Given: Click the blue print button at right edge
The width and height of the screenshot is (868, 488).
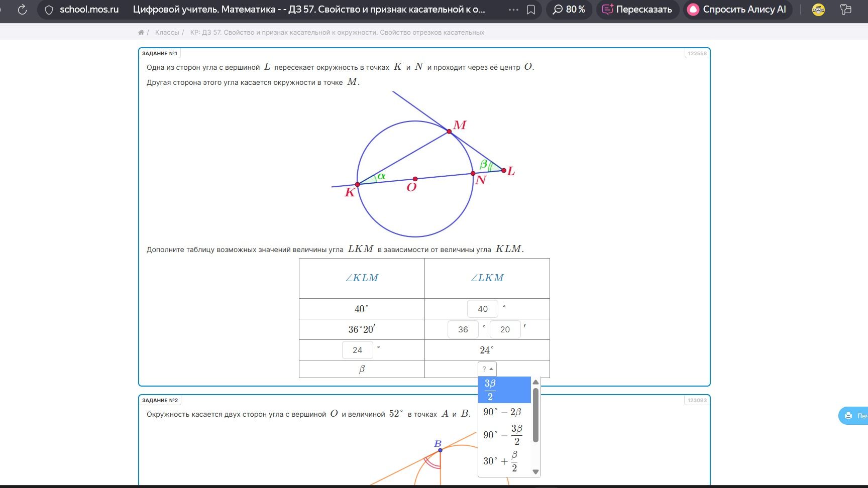Looking at the screenshot, I should [853, 416].
